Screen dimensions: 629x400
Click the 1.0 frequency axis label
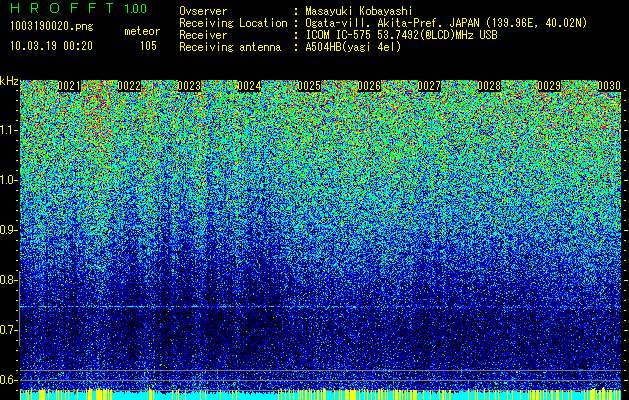pyautogui.click(x=9, y=180)
